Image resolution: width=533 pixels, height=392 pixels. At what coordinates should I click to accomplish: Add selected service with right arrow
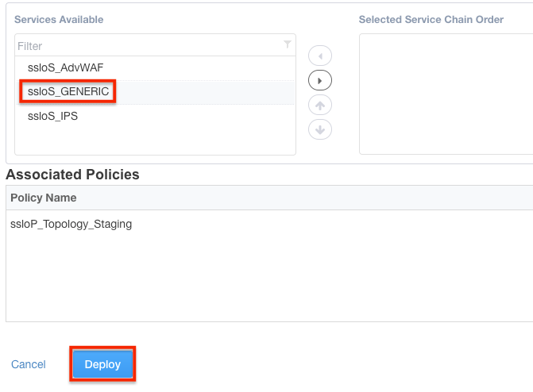pos(319,80)
